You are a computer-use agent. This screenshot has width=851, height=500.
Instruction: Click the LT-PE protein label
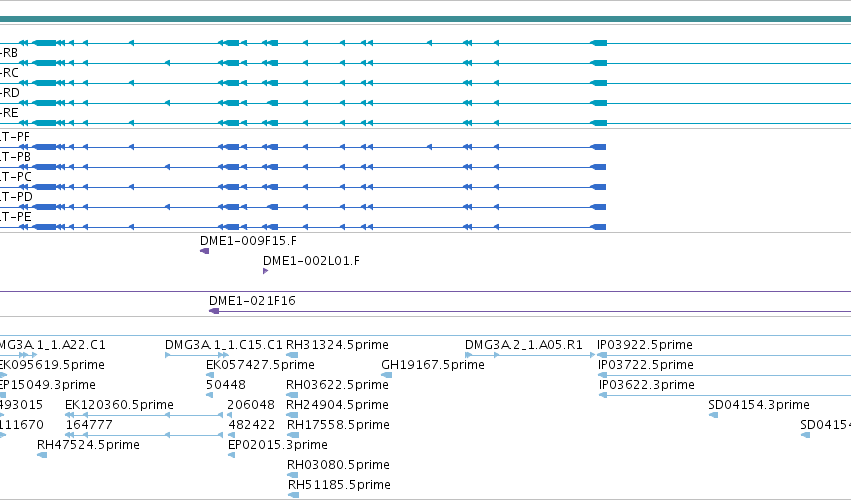(16, 217)
